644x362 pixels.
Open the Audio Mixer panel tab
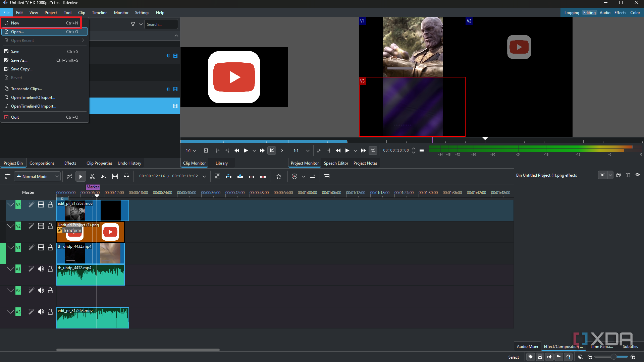[528, 347]
